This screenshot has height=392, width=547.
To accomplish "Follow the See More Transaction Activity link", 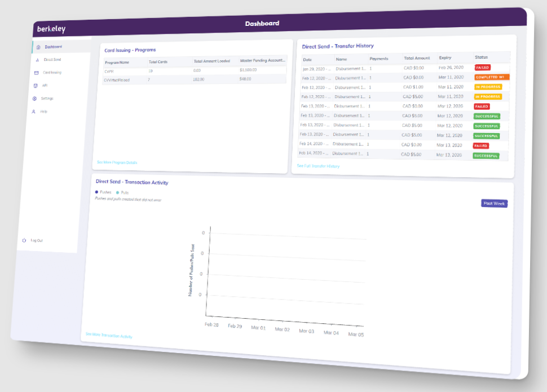I will click(109, 336).
